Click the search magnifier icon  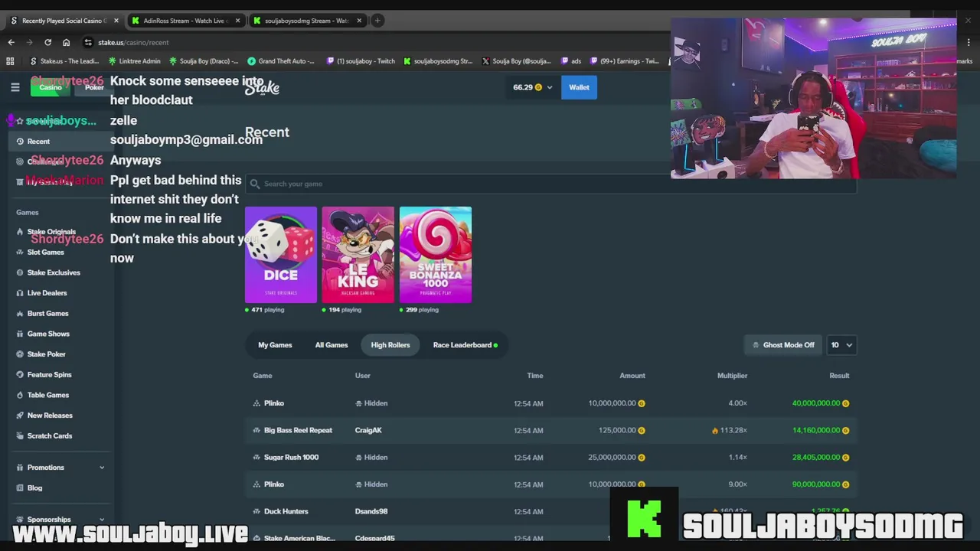(255, 184)
